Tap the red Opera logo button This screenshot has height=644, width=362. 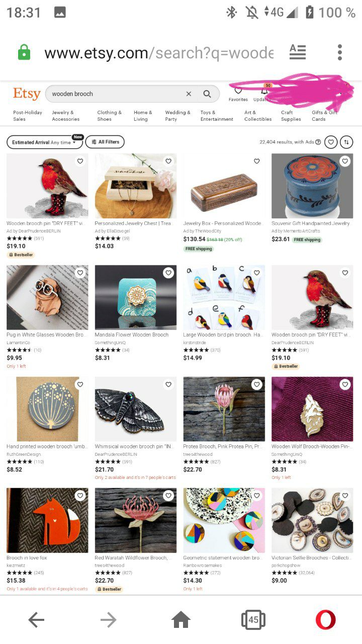(326, 620)
